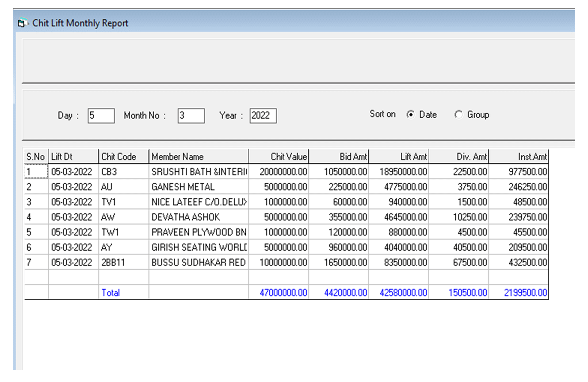This screenshot has width=588, height=382.
Task: Select the Group sort radio button
Action: (458, 115)
